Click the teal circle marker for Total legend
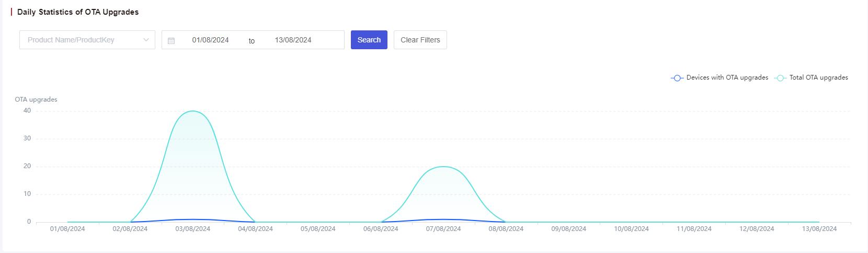The image size is (868, 253). coord(781,78)
